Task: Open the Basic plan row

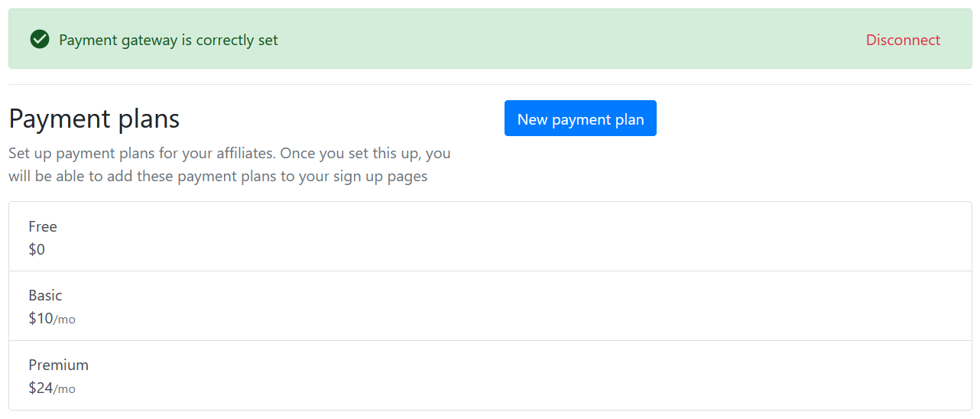Action: (490, 306)
